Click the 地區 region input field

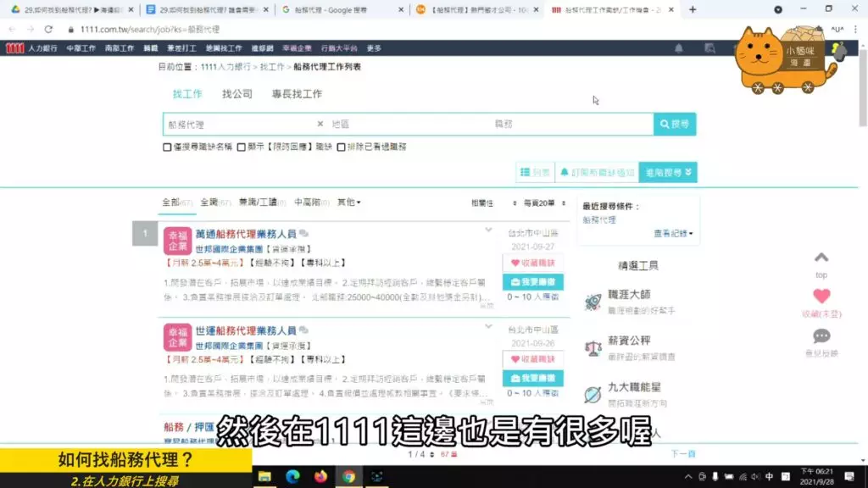pos(409,124)
